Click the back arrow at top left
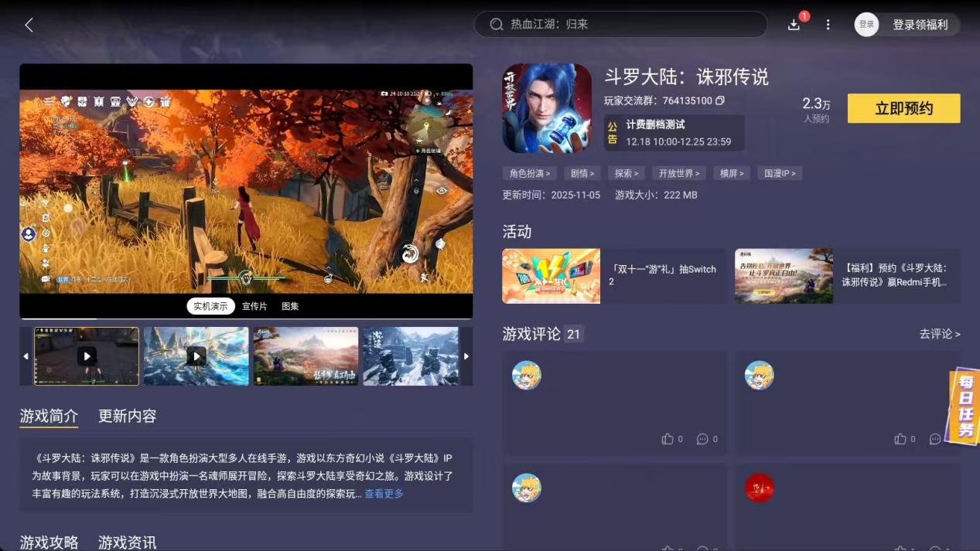Image resolution: width=980 pixels, height=551 pixels. point(29,24)
